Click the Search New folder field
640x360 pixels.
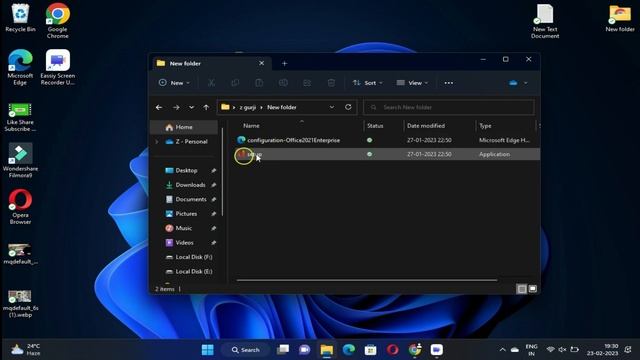pos(449,107)
